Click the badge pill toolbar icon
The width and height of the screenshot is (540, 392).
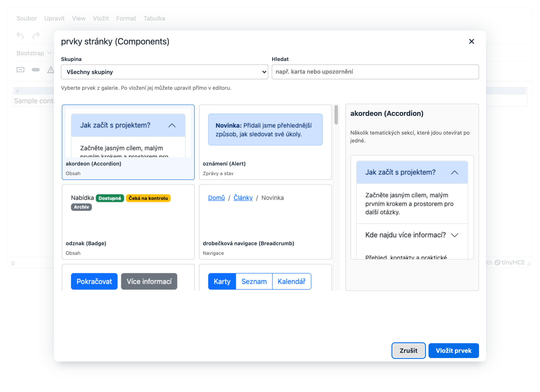pos(36,70)
